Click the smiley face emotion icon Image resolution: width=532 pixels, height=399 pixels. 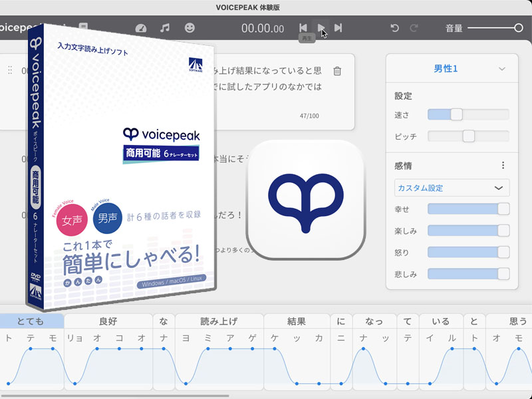(x=190, y=28)
